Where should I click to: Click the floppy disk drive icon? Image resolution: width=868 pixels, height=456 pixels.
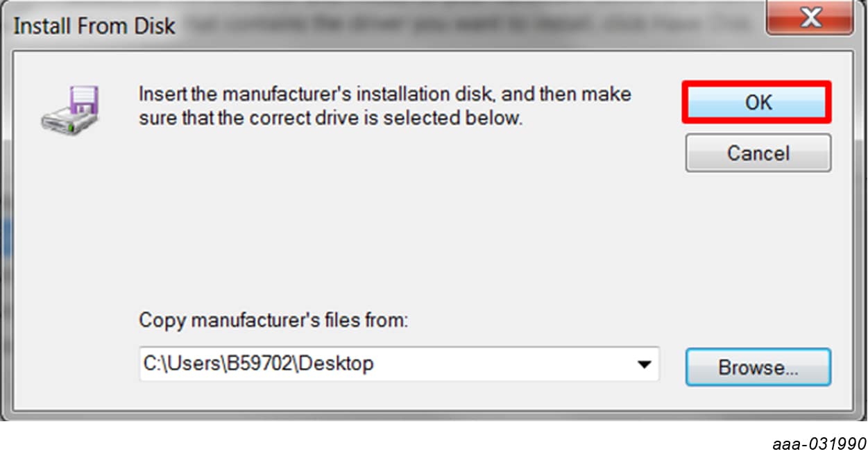click(70, 110)
